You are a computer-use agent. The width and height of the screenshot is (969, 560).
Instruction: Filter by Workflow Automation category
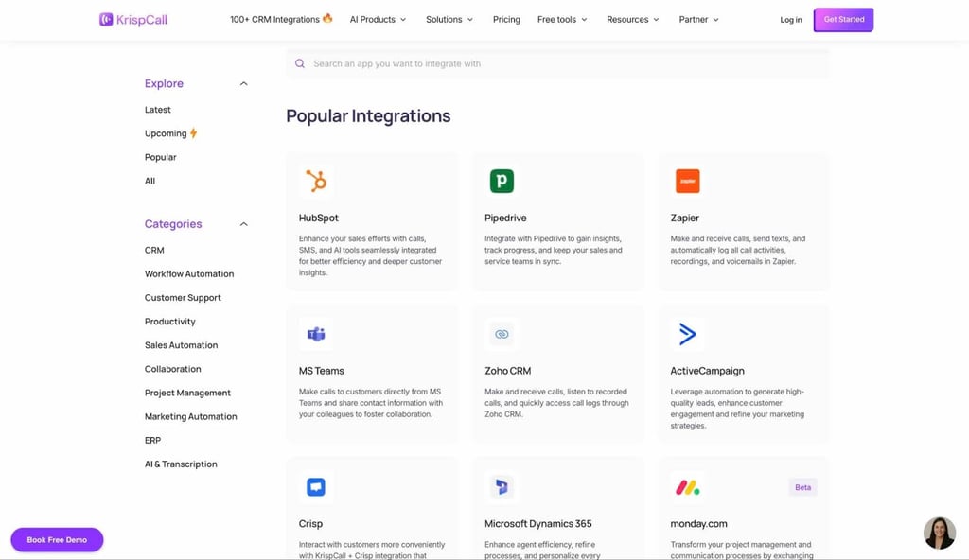(x=189, y=273)
